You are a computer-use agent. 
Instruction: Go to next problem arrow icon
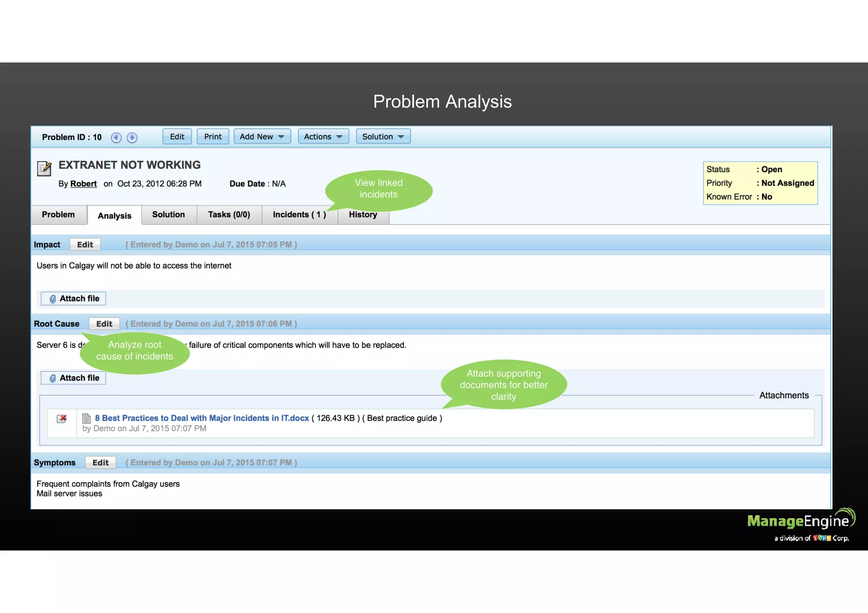132,138
